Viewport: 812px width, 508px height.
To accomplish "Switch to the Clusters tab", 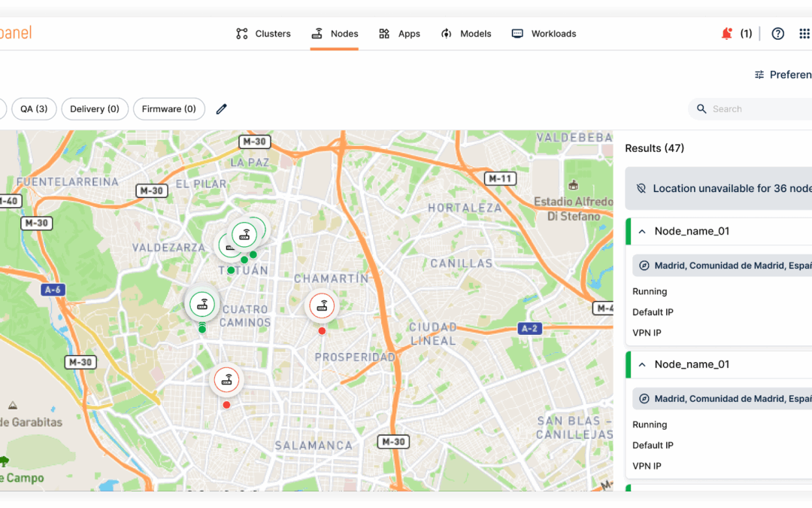I will (x=273, y=33).
